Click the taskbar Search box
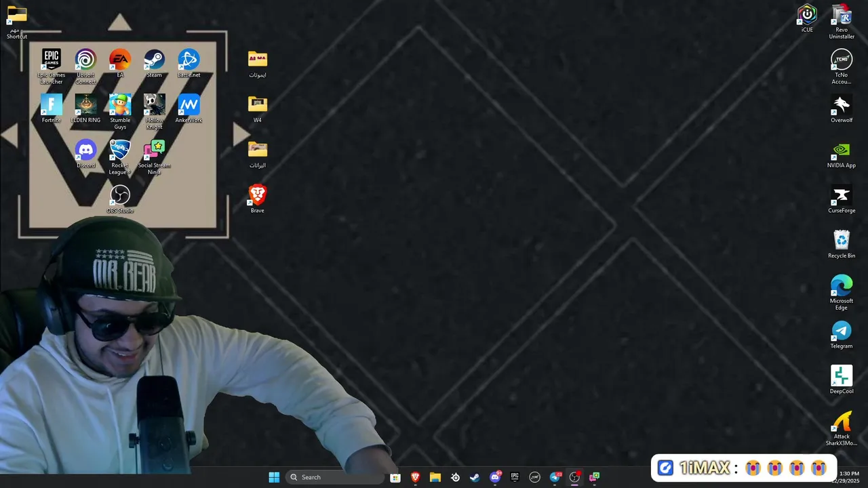This screenshot has width=868, height=488. click(335, 477)
